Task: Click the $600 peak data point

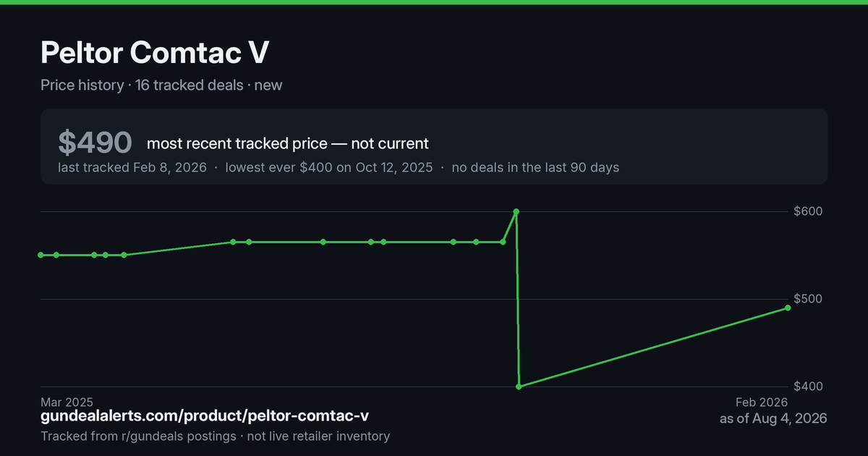Action: pos(516,211)
